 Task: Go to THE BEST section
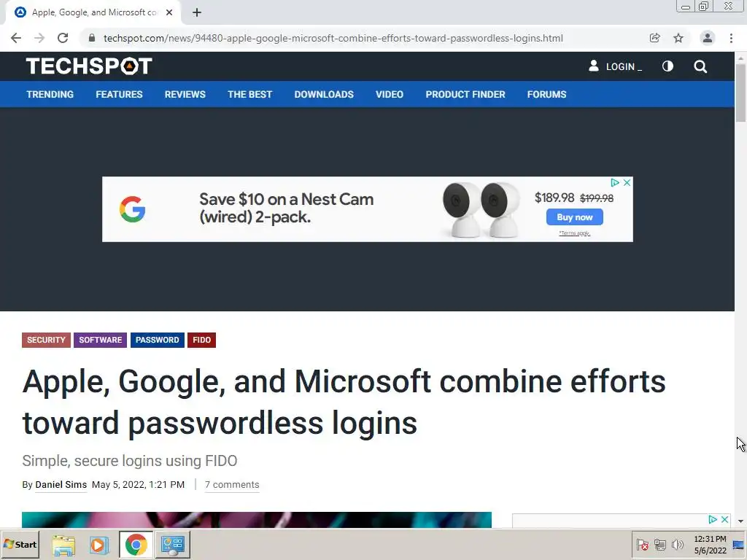[249, 94]
